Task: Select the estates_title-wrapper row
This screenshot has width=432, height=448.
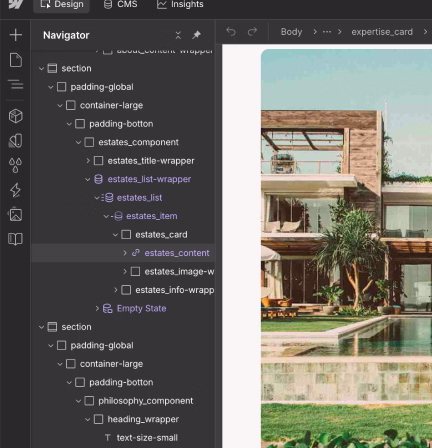Action: pos(123,161)
